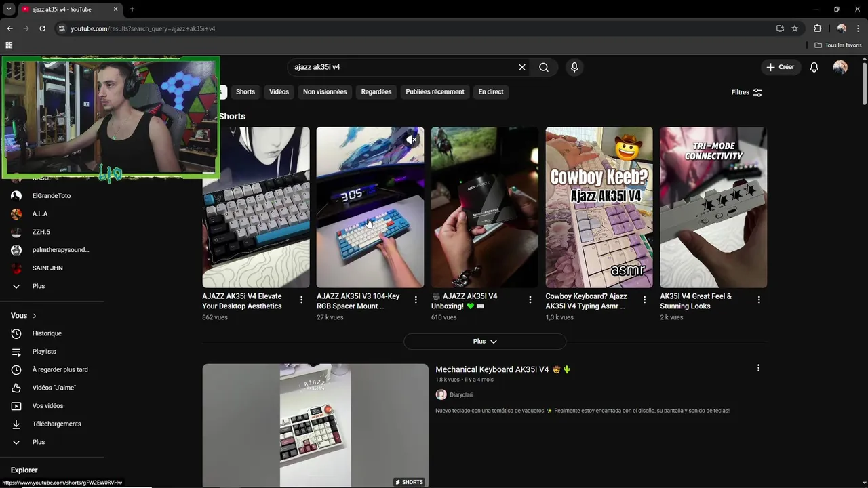Bookmark this page with the star icon

point(795,28)
